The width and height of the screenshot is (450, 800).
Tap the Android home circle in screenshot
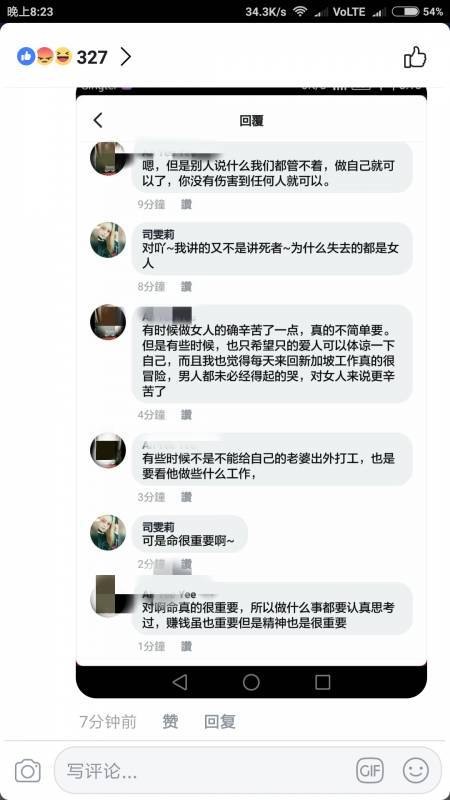pos(251,682)
